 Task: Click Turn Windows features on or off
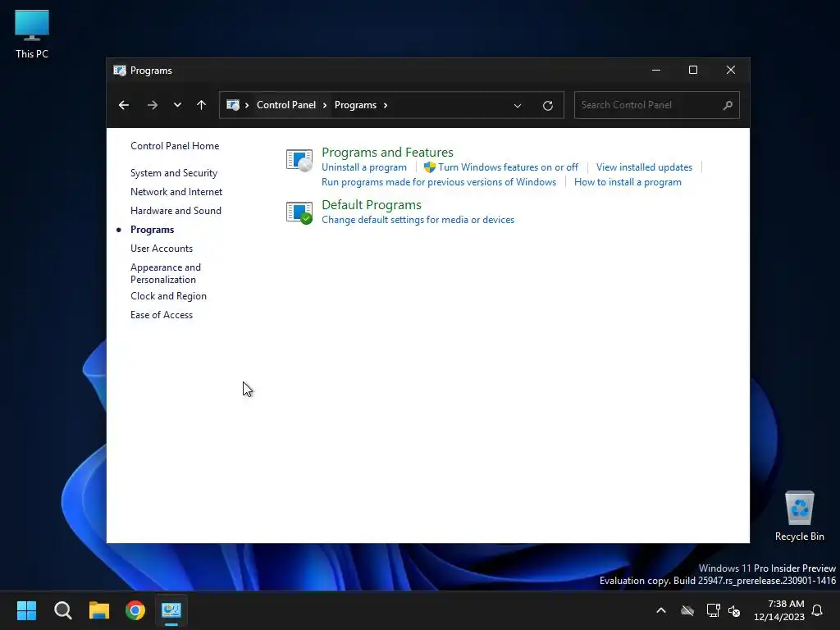[x=508, y=167]
